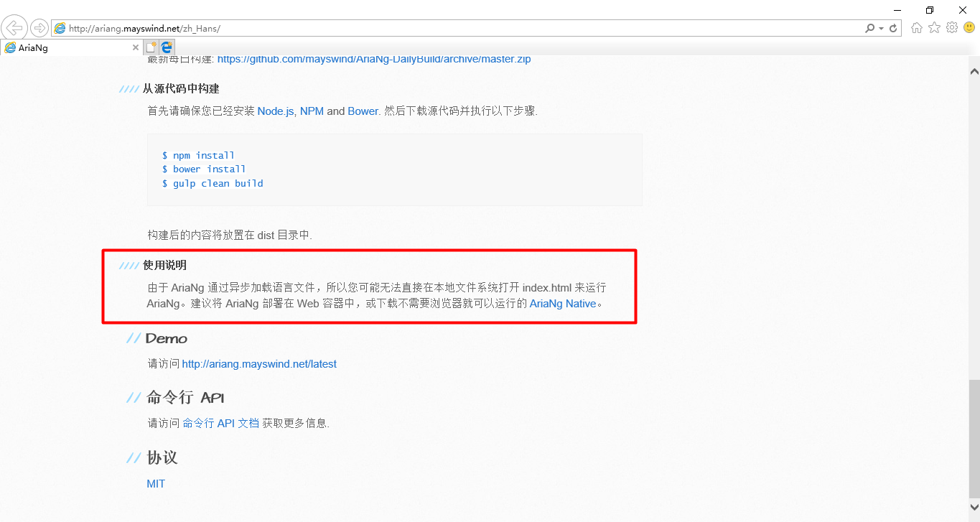Open the Node.js link
980x522 pixels.
(x=276, y=111)
